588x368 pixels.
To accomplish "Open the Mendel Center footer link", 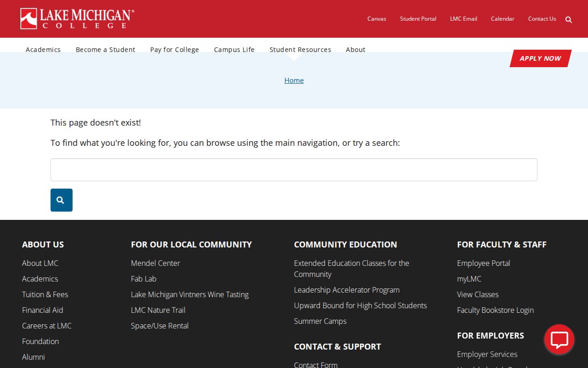I will tap(155, 263).
